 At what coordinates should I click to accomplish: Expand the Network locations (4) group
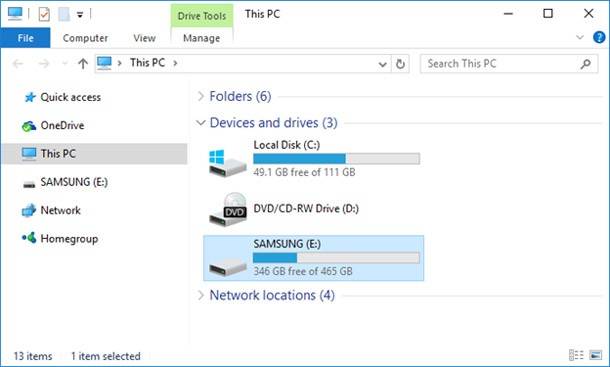[x=201, y=295]
